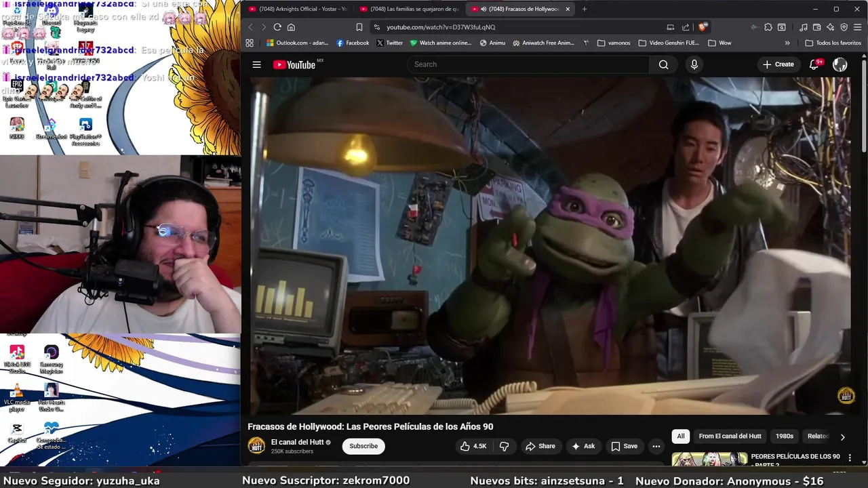Viewport: 868px width, 488px height.
Task: Open the YouTube account avatar menu
Action: 840,64
